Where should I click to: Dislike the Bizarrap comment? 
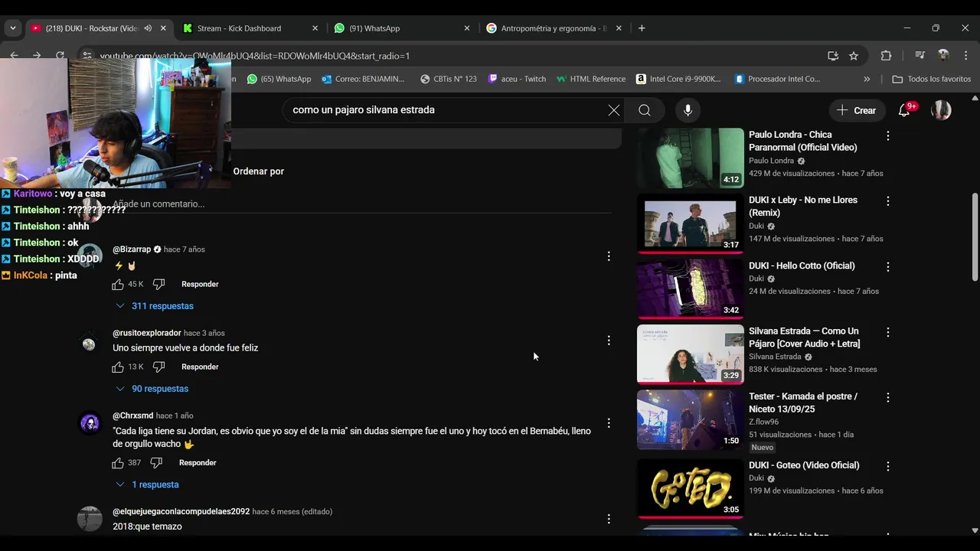click(x=158, y=284)
